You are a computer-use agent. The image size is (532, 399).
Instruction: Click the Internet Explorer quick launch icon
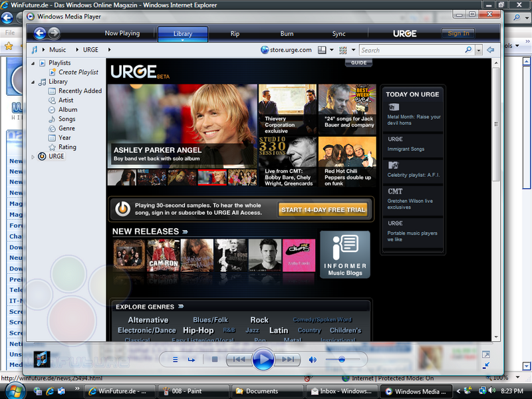click(x=50, y=391)
